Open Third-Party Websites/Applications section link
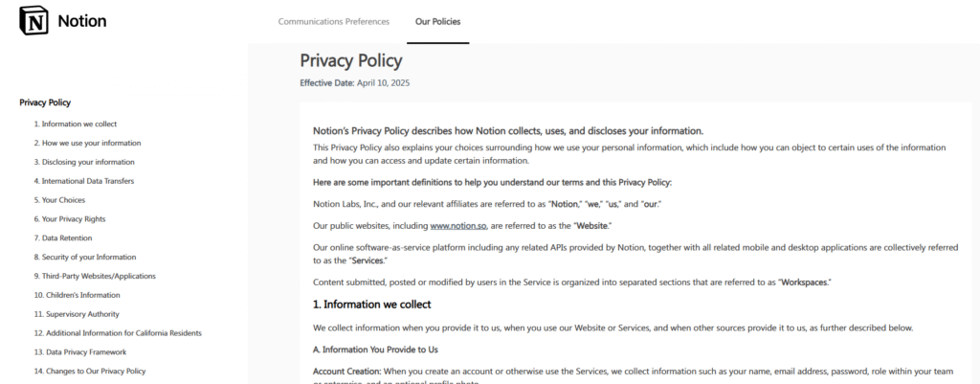This screenshot has width=980, height=384. coord(95,276)
